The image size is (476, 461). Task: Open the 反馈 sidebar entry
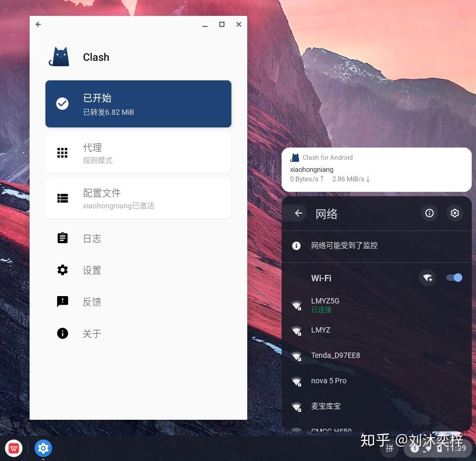click(91, 301)
